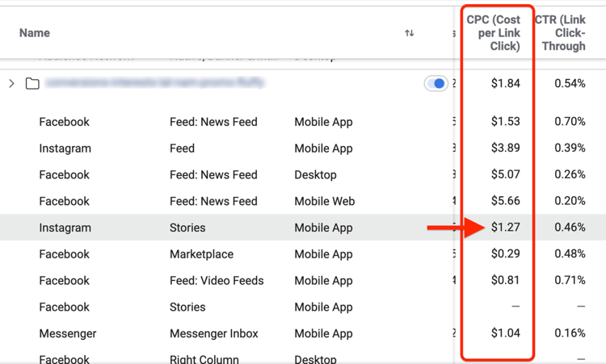Select Instagram in the Feed row
This screenshot has width=606, height=364.
pyautogui.click(x=65, y=149)
